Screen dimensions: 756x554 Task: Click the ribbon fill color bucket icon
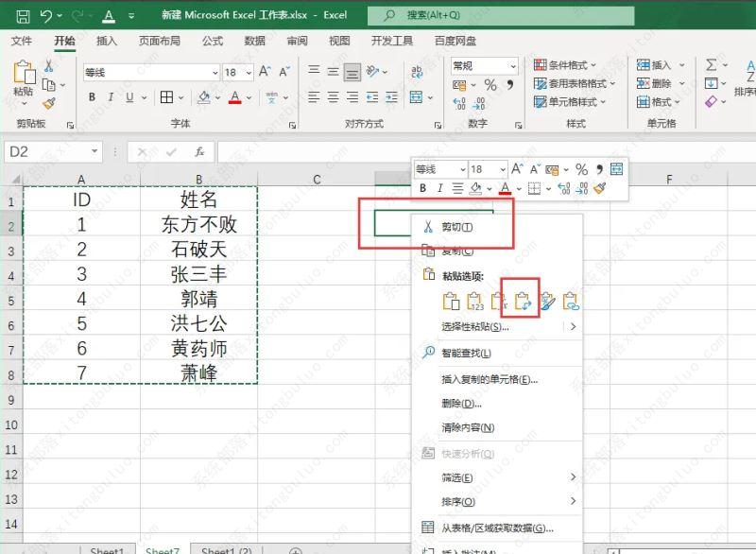tap(204, 97)
